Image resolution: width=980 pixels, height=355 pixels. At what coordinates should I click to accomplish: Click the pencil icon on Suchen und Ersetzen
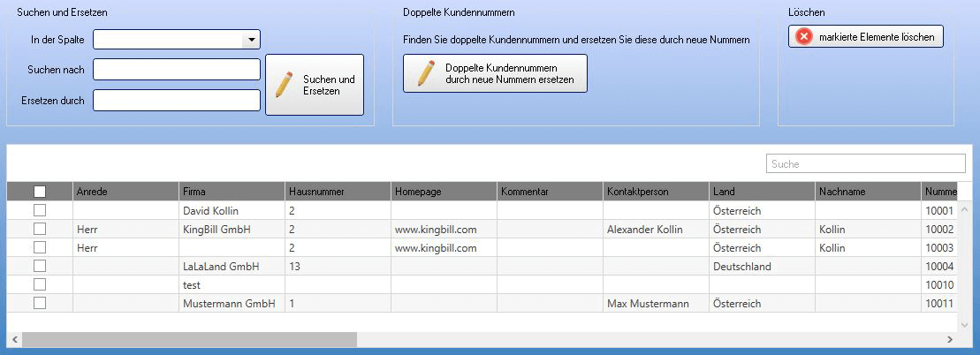click(x=284, y=85)
